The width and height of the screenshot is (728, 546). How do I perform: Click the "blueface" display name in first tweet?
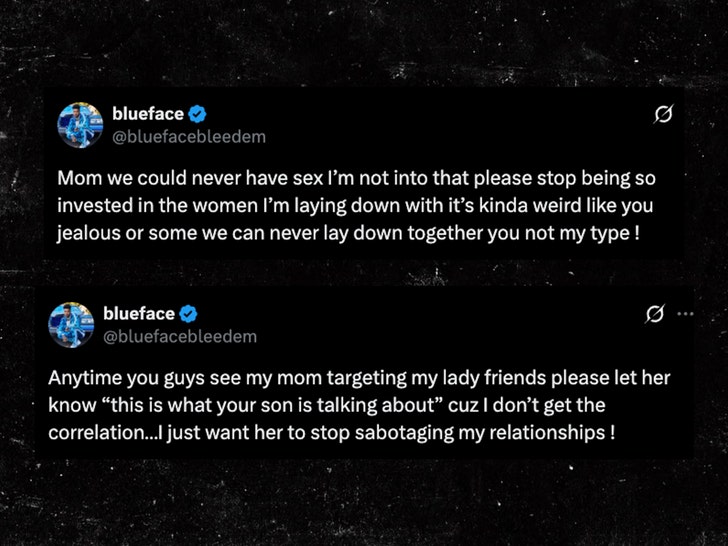point(148,114)
